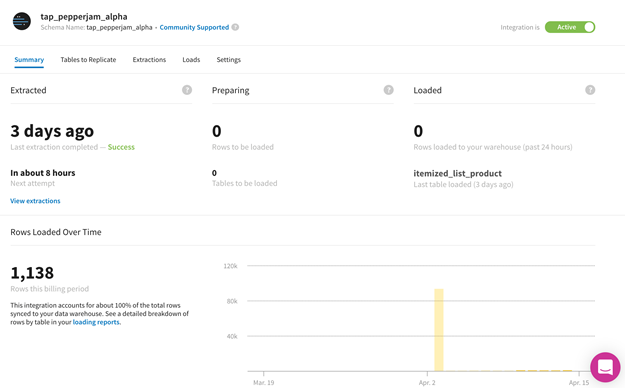Click the Apr. 2 date label
Viewport: 625px width, 388px height.
(427, 382)
